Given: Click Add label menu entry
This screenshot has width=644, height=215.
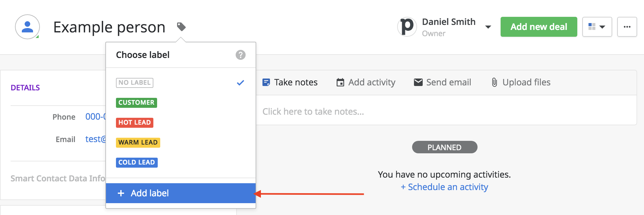Looking at the screenshot, I should 181,193.
